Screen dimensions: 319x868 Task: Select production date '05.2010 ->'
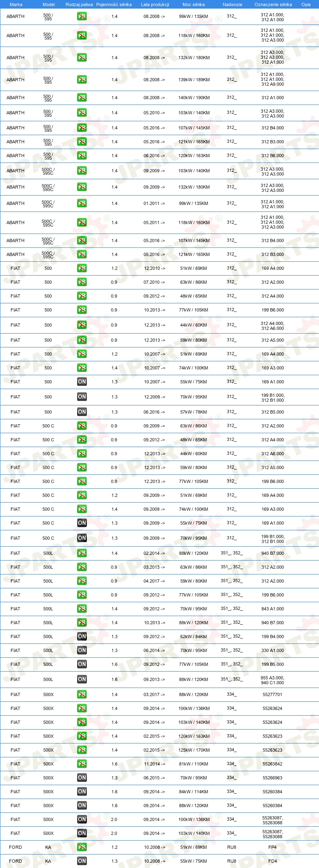click(x=154, y=113)
